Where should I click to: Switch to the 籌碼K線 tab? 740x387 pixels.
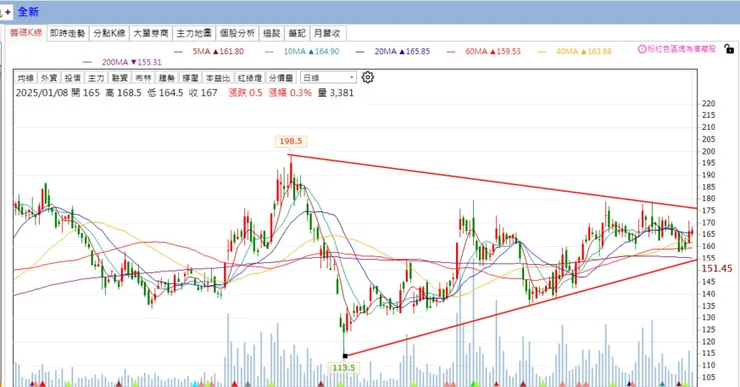[26, 33]
